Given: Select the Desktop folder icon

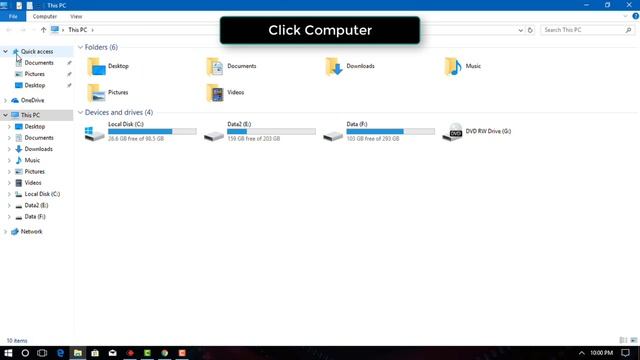Looking at the screenshot, I should [96, 67].
